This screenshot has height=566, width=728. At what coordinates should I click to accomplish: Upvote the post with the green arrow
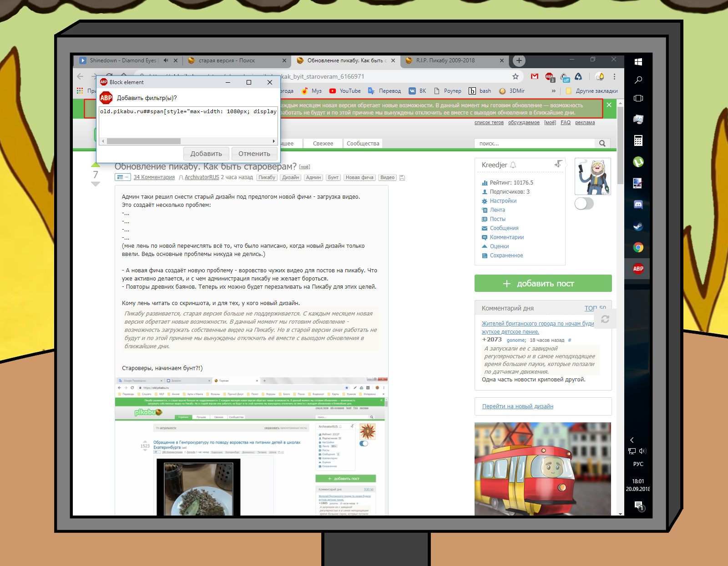coord(96,165)
